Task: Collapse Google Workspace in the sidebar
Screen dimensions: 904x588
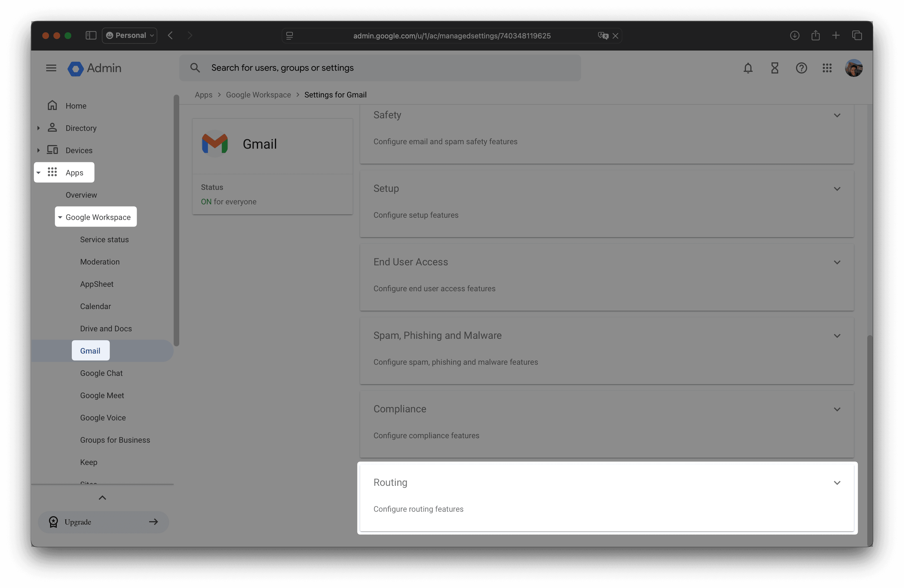Action: (60, 217)
